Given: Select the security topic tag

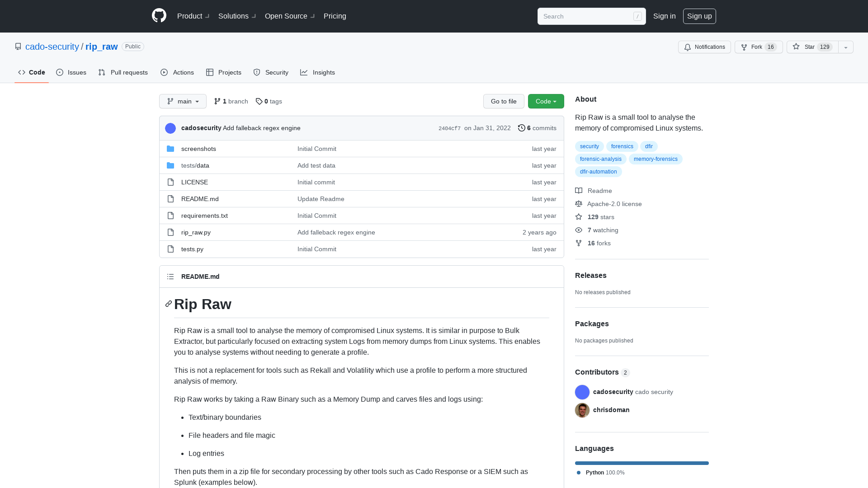Looking at the screenshot, I should (590, 146).
